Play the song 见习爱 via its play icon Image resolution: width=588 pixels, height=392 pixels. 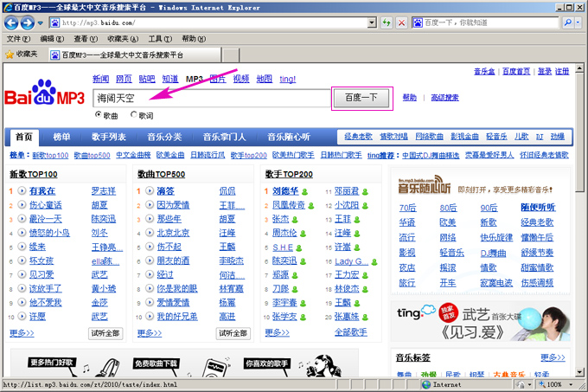pyautogui.click(x=22, y=274)
